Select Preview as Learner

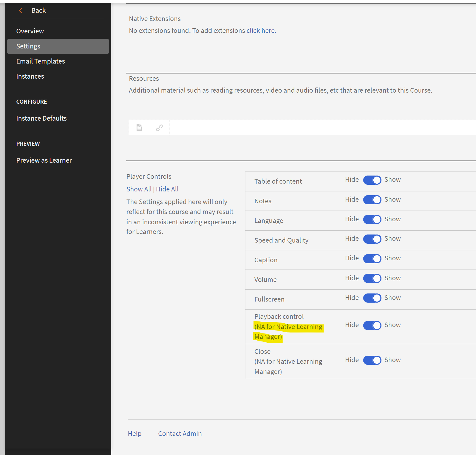coord(44,160)
